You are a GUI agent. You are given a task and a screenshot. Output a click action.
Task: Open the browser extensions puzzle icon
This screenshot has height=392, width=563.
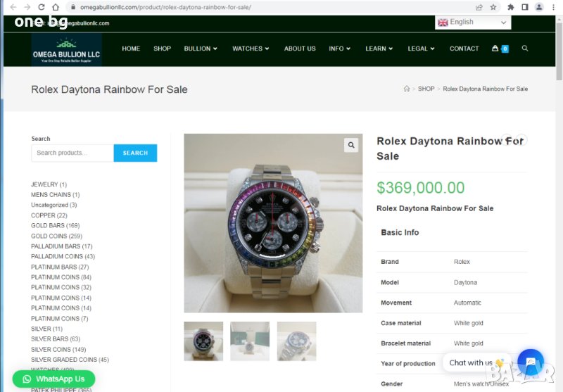click(511, 7)
